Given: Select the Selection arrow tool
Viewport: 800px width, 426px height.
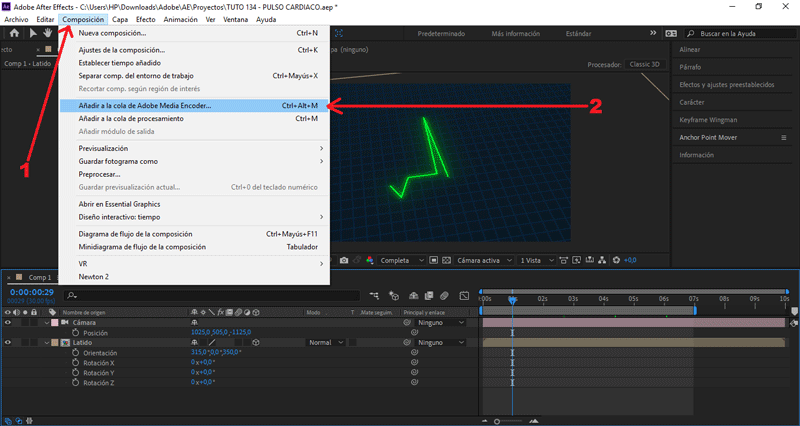Looking at the screenshot, I should pos(33,33).
